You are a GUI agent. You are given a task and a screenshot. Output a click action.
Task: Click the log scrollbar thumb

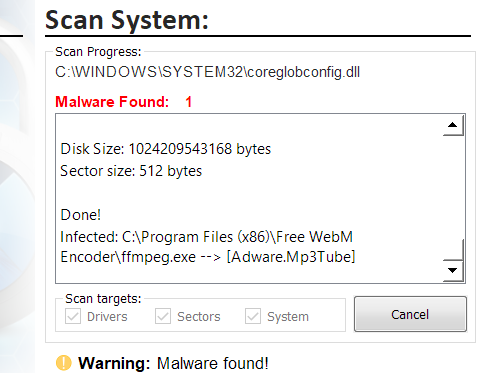pos(453,249)
